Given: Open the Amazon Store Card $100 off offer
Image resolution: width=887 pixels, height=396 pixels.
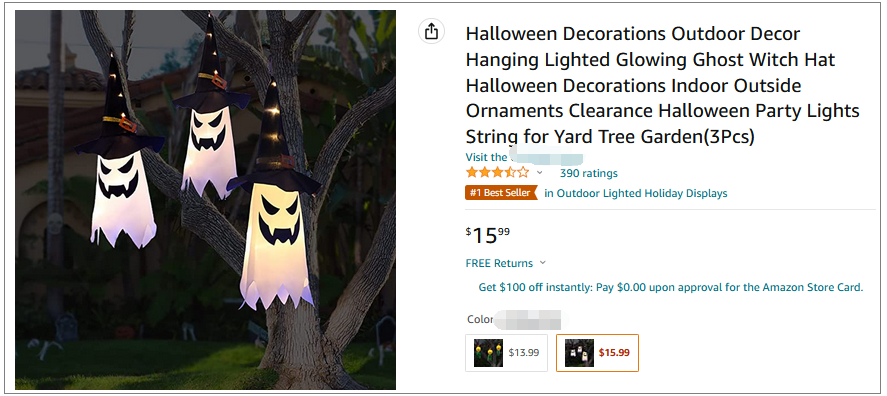Looking at the screenshot, I should click(x=671, y=287).
